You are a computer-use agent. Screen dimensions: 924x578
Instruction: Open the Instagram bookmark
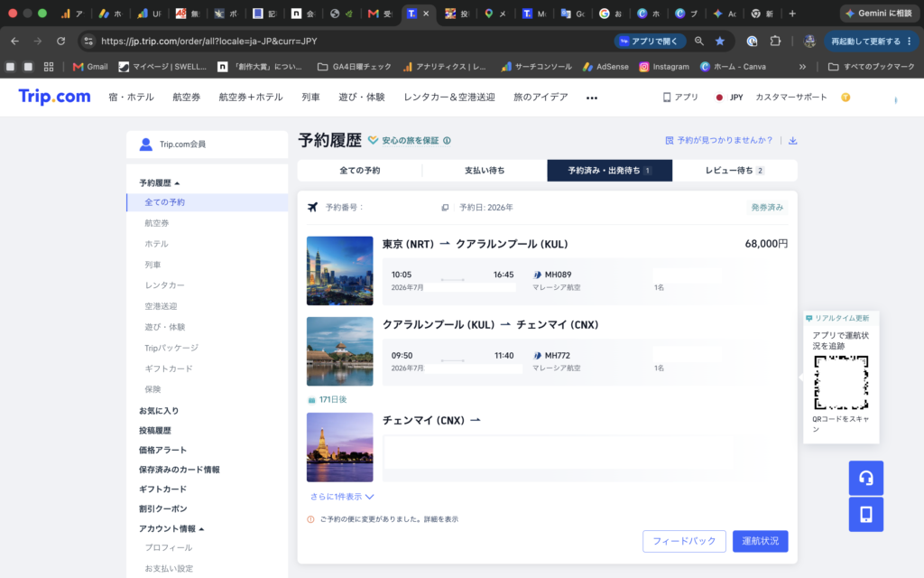(664, 67)
